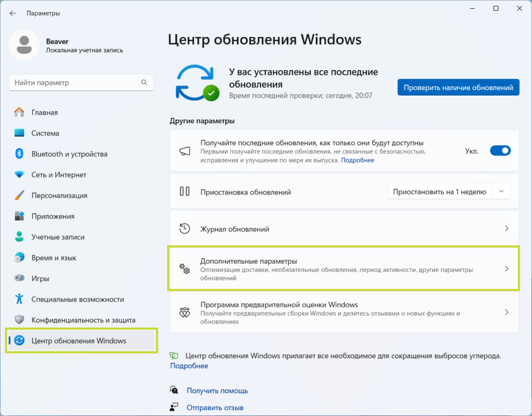Click the Главная home icon
This screenshot has width=532, height=416.
click(x=19, y=112)
